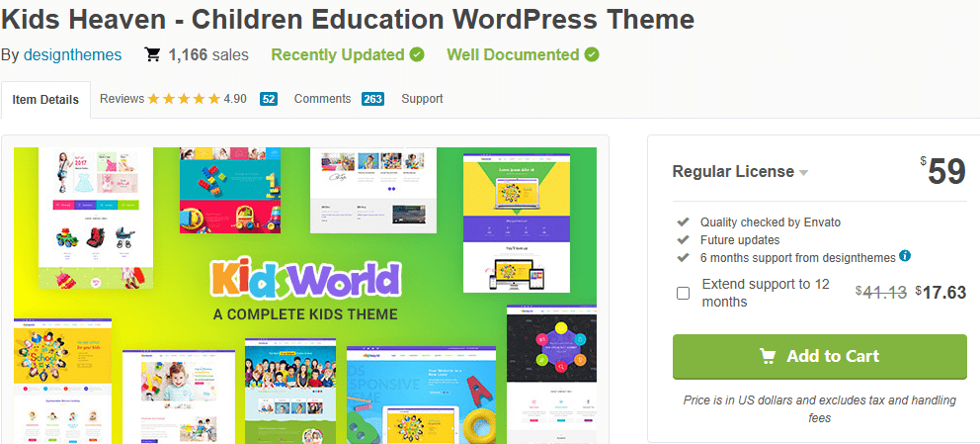The image size is (980, 444).
Task: Click the Recently Updated label
Action: pos(338,55)
